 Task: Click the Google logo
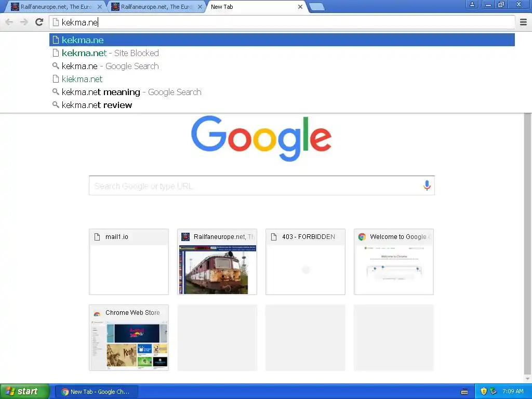click(x=261, y=138)
